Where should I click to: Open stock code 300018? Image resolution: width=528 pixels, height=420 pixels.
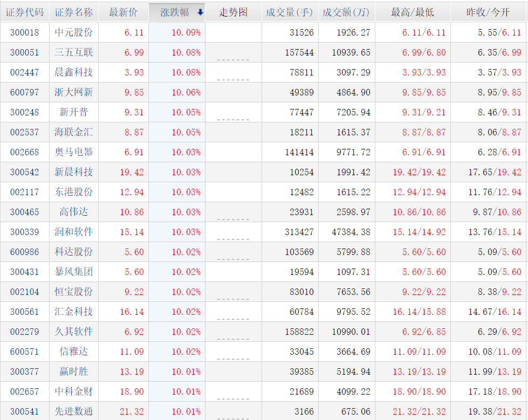click(x=25, y=32)
